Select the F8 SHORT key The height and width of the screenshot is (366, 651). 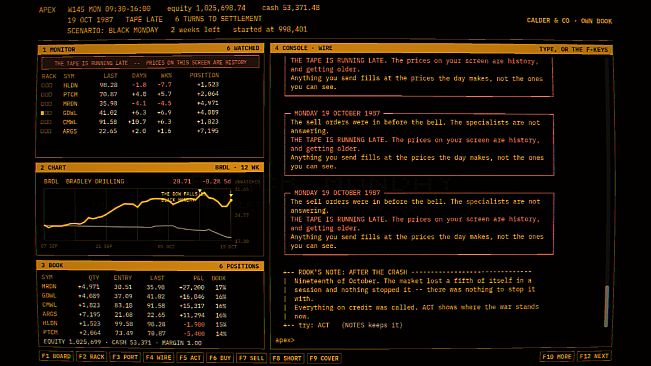click(287, 358)
